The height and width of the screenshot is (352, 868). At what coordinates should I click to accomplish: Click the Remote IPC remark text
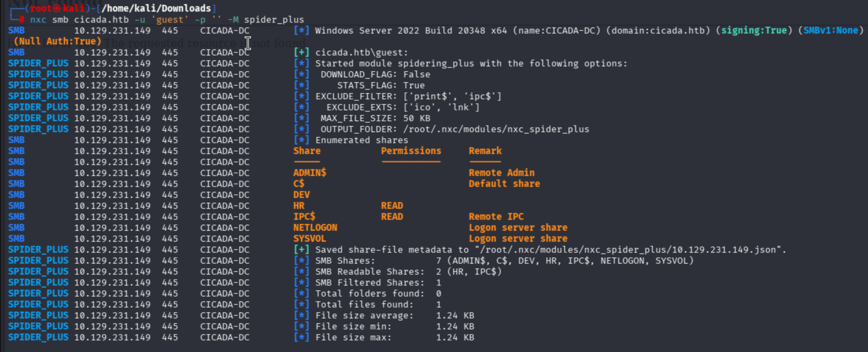click(x=496, y=217)
